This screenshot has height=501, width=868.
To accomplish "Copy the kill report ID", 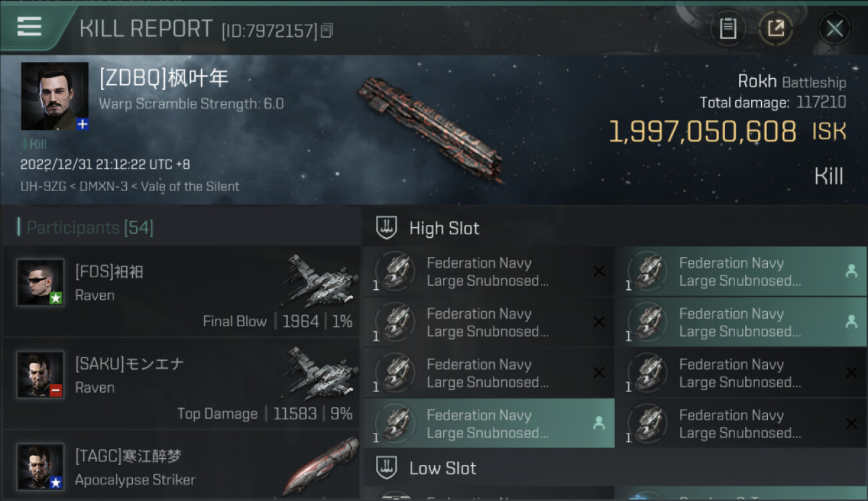I will pyautogui.click(x=327, y=30).
